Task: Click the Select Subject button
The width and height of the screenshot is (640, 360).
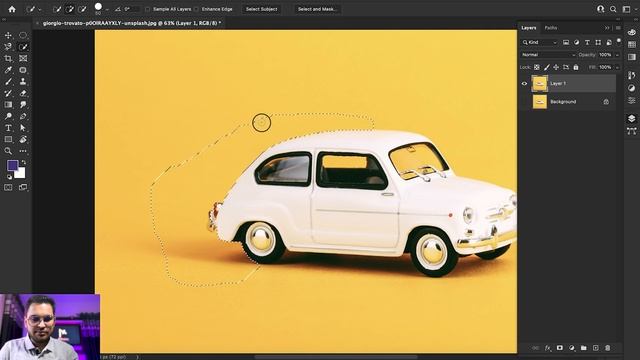Action: [x=262, y=9]
